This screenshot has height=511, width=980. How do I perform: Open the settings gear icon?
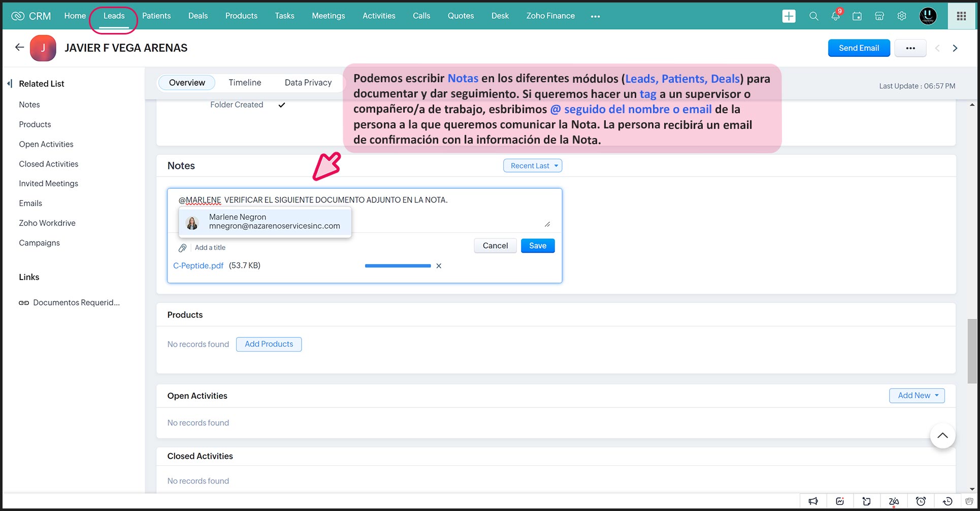[902, 16]
